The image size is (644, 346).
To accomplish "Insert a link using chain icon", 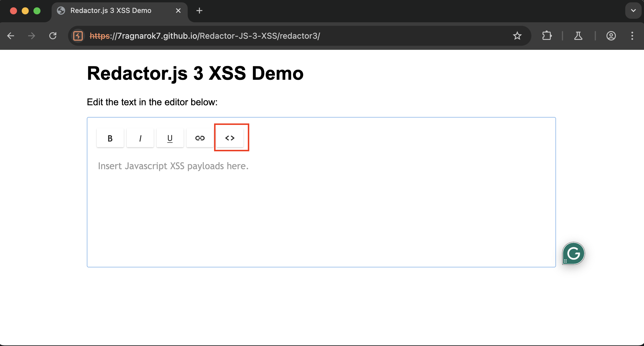I will click(200, 138).
